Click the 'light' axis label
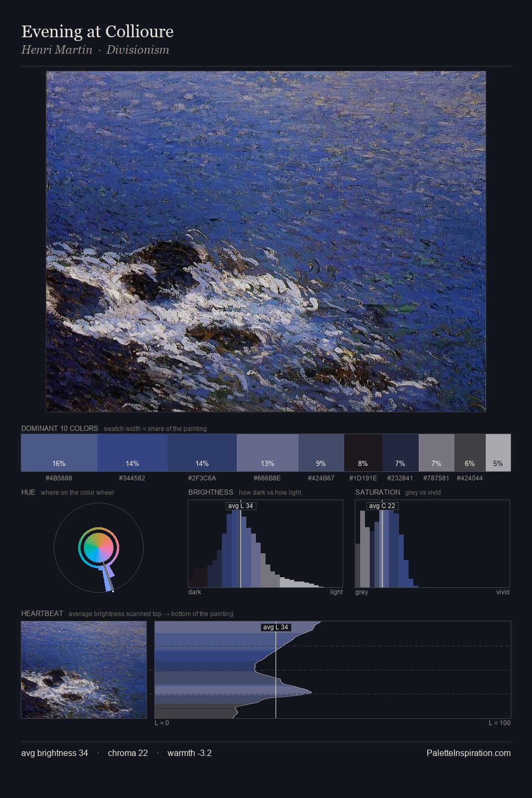This screenshot has height=798, width=532. (x=337, y=592)
